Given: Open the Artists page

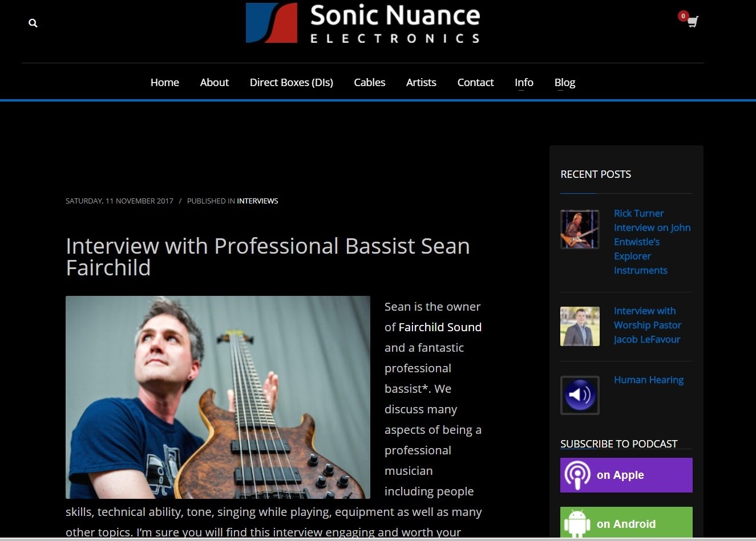Looking at the screenshot, I should coord(421,82).
